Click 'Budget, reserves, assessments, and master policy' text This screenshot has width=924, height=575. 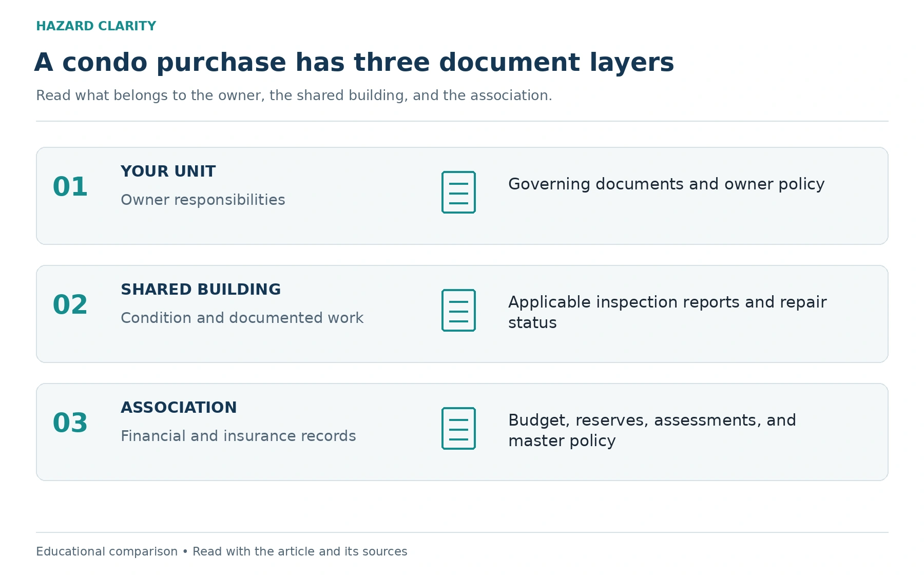[x=652, y=430]
